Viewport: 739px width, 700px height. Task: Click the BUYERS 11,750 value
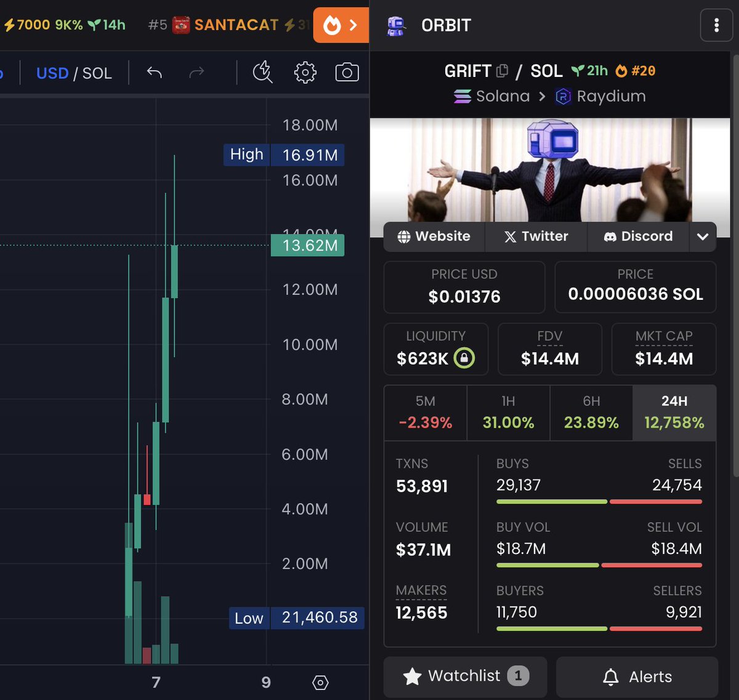pos(517,612)
